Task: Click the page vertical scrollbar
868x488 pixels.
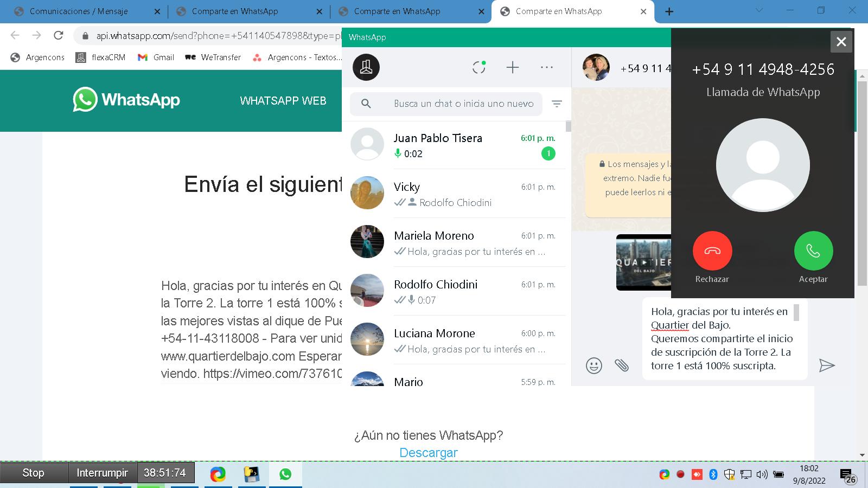Action: (862, 184)
